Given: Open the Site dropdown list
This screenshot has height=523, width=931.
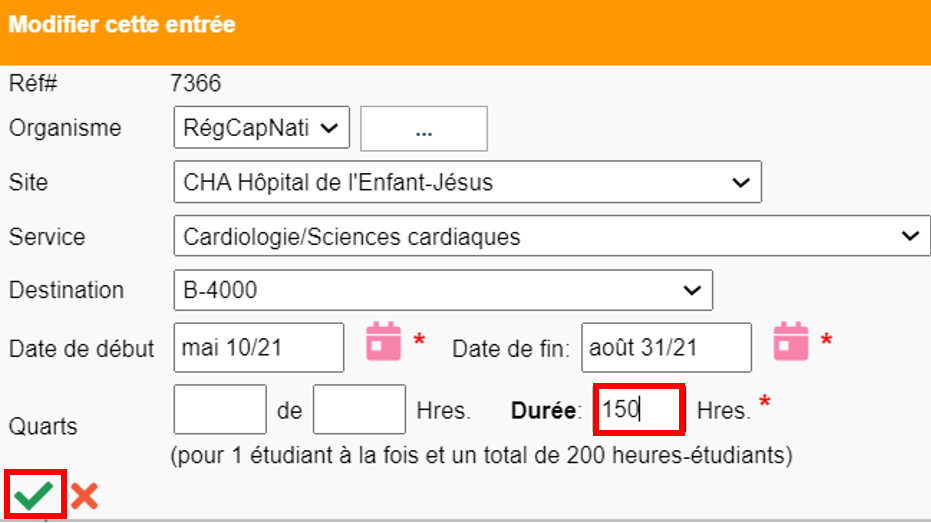Looking at the screenshot, I should [468, 182].
